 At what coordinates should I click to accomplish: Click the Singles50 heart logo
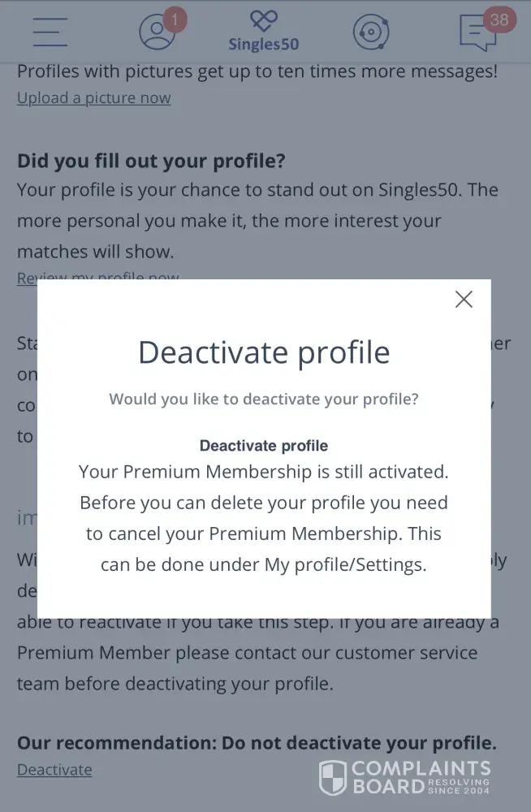(x=264, y=21)
